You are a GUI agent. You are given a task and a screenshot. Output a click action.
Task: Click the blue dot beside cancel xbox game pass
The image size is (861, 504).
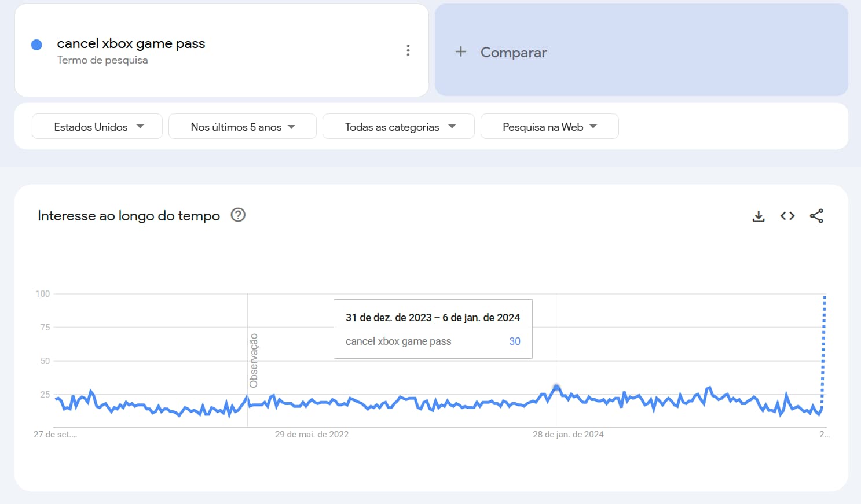(x=36, y=44)
